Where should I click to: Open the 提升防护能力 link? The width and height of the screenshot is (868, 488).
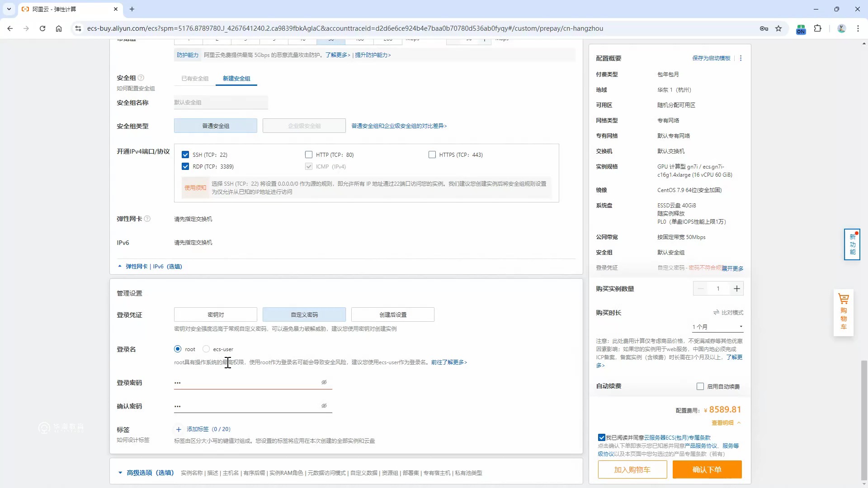[x=373, y=55]
